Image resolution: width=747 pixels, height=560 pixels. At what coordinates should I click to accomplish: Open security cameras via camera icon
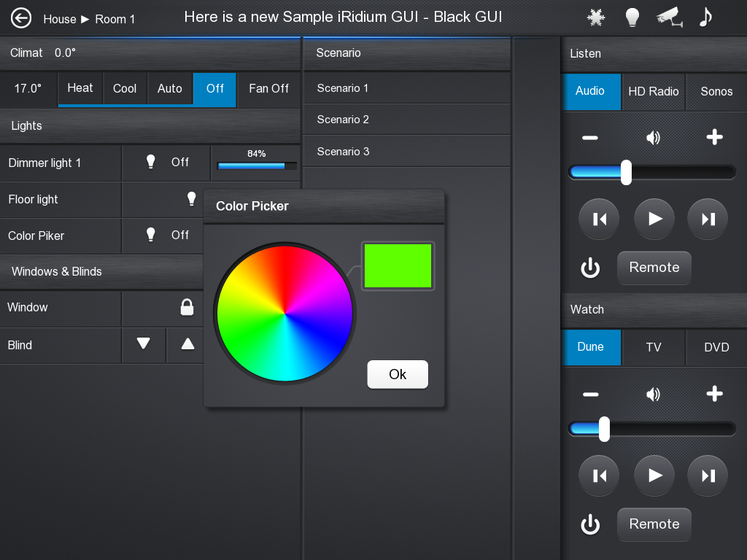click(x=669, y=18)
